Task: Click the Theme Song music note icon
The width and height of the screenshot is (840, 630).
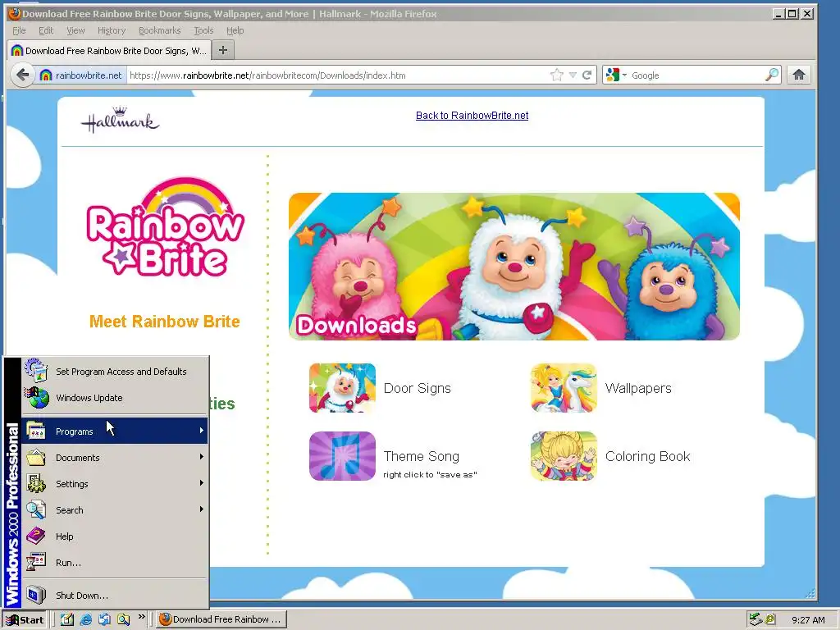Action: click(342, 456)
